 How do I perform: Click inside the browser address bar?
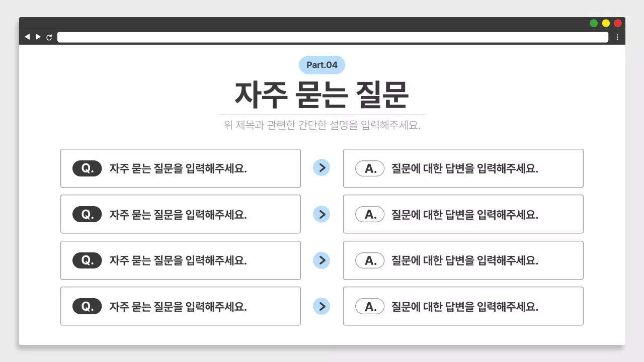coord(332,37)
